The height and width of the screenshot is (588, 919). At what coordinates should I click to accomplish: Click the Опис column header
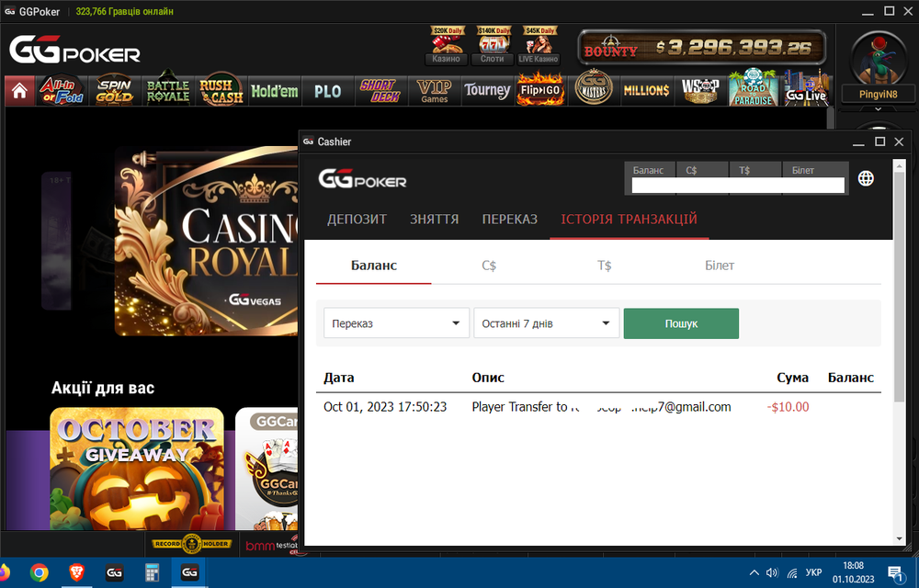click(488, 378)
